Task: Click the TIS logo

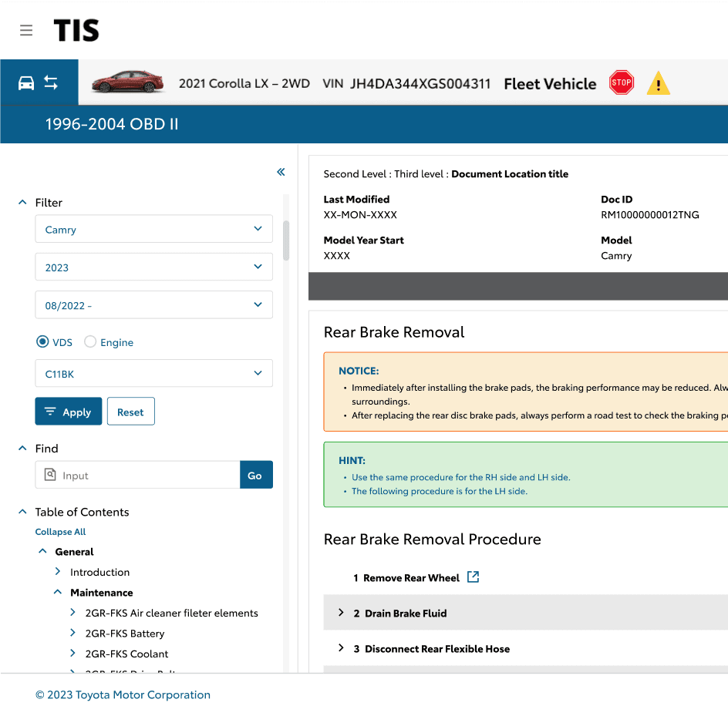Action: coord(76,30)
